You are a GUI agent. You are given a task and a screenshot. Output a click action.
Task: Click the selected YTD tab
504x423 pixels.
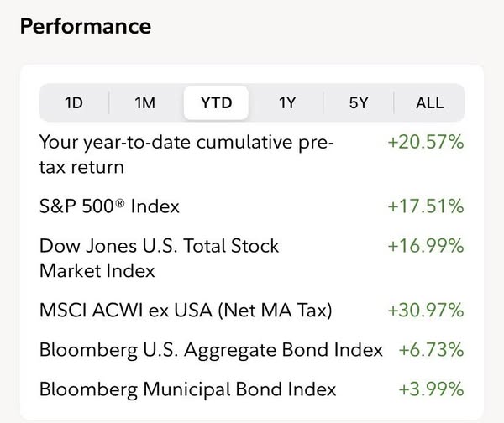click(216, 103)
